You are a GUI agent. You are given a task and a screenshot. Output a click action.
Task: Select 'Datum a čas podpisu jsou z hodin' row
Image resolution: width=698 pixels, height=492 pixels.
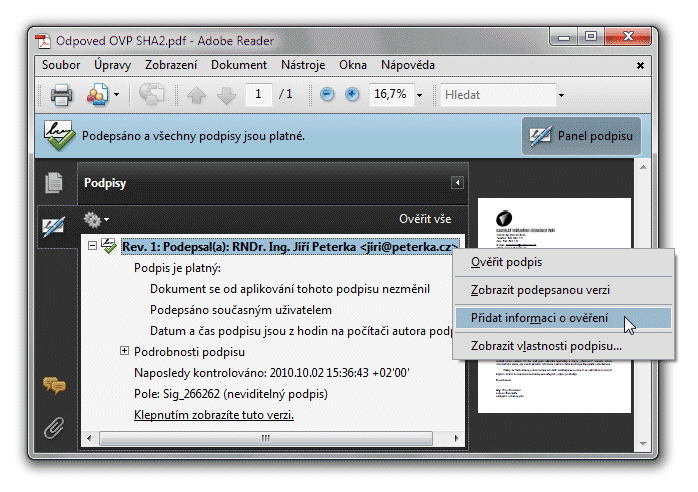pos(301,331)
